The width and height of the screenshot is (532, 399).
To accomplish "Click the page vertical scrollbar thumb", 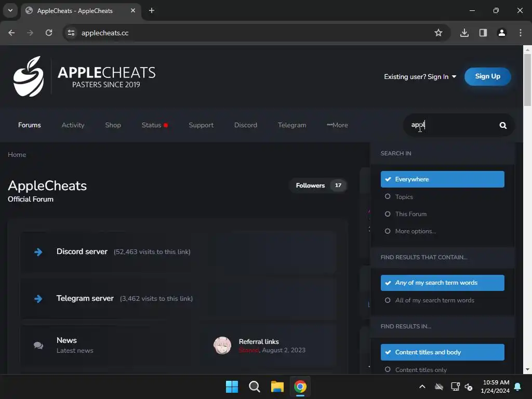I will tap(527, 80).
